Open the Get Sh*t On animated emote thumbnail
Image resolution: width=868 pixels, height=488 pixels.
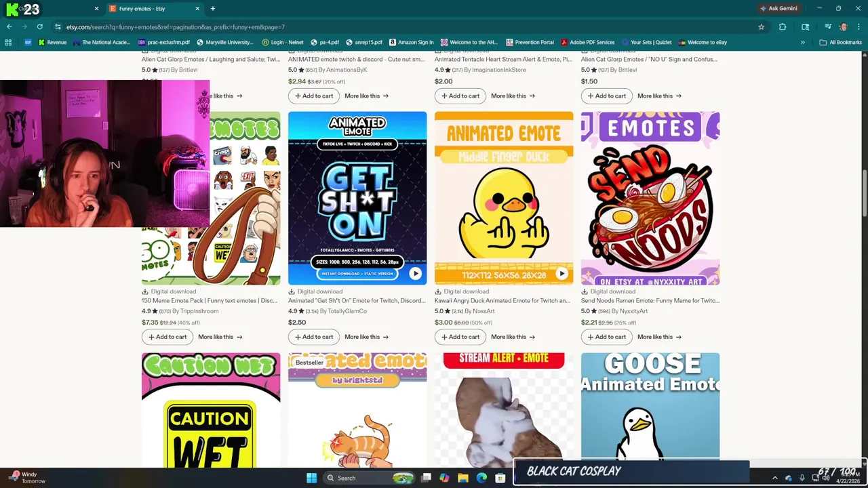click(357, 198)
